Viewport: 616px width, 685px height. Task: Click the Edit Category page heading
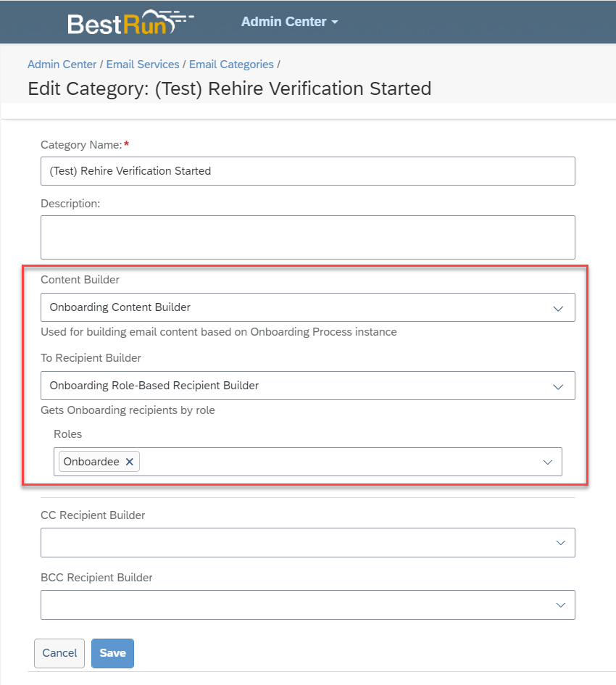tap(229, 88)
